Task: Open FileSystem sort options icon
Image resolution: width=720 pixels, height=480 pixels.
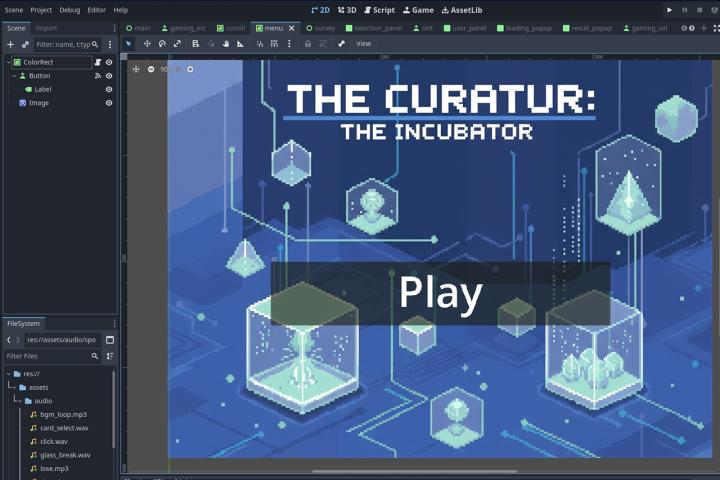Action: click(110, 356)
